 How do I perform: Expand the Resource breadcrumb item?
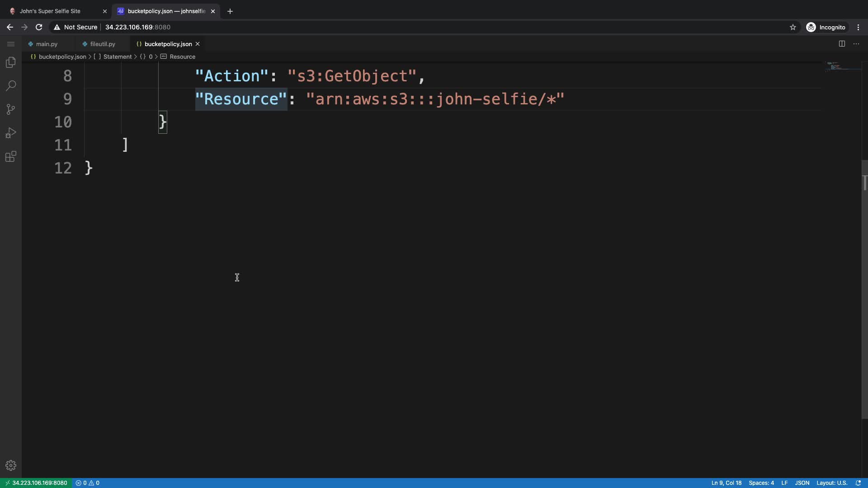click(182, 56)
